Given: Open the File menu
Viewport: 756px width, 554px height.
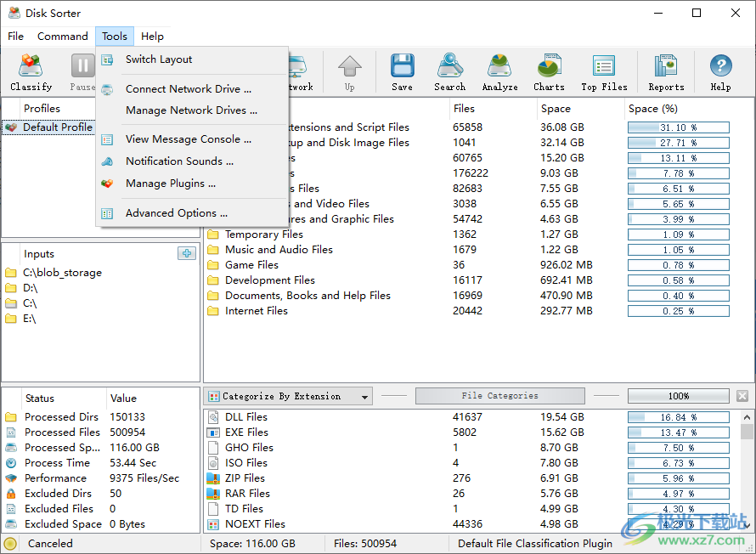Looking at the screenshot, I should click(x=15, y=37).
